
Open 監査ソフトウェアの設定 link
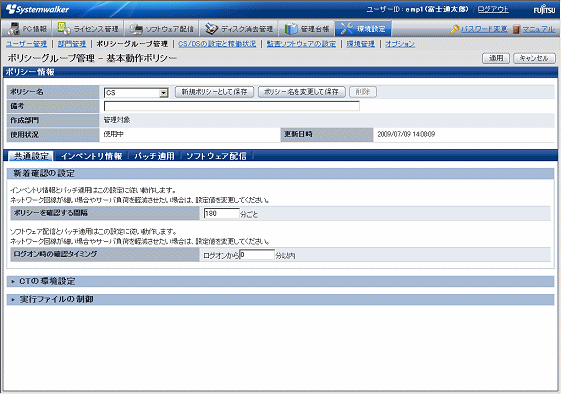pyautogui.click(x=301, y=44)
